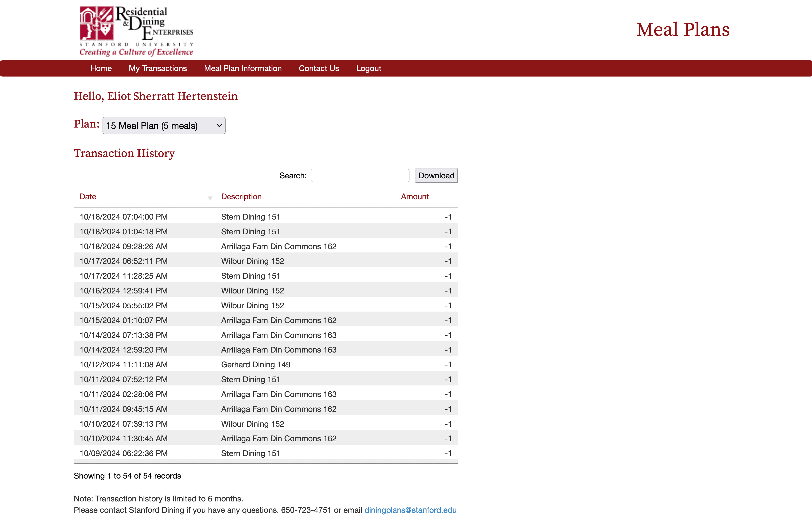The height and width of the screenshot is (530, 812).
Task: Click the Meal Plans page title
Action: [683, 29]
